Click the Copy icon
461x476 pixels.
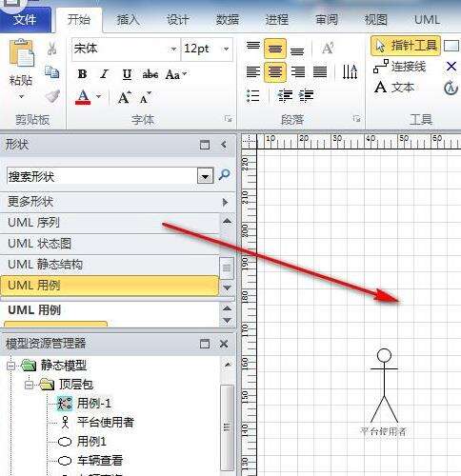click(x=51, y=72)
